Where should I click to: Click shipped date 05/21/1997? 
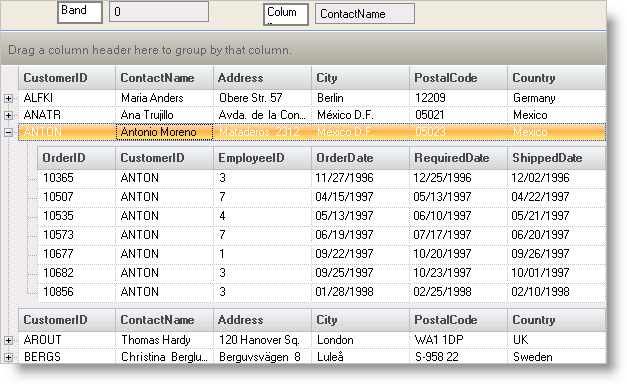556,216
